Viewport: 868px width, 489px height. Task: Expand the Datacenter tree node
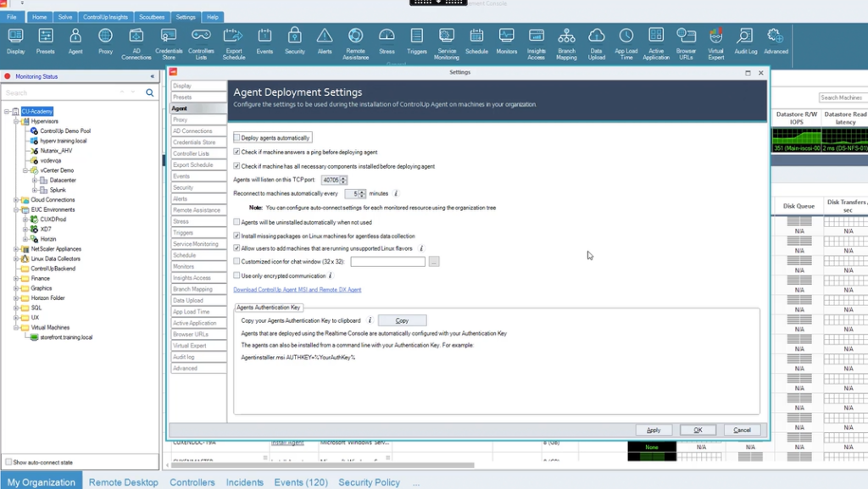tap(34, 181)
